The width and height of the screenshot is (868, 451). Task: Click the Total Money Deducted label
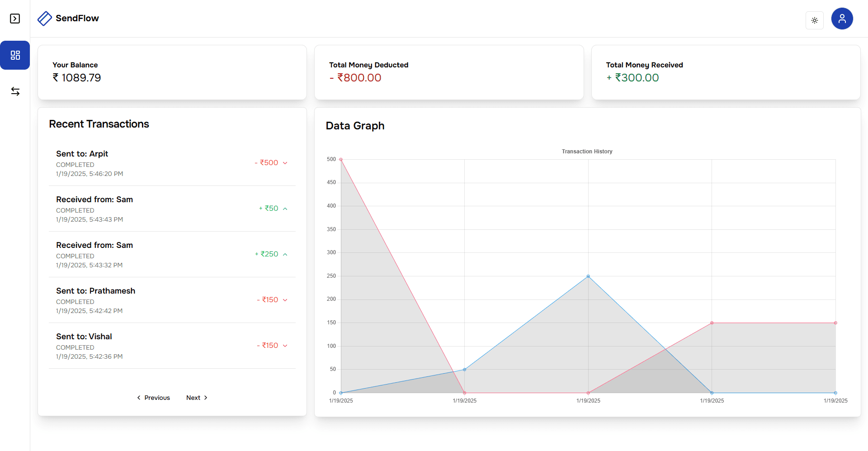click(368, 65)
